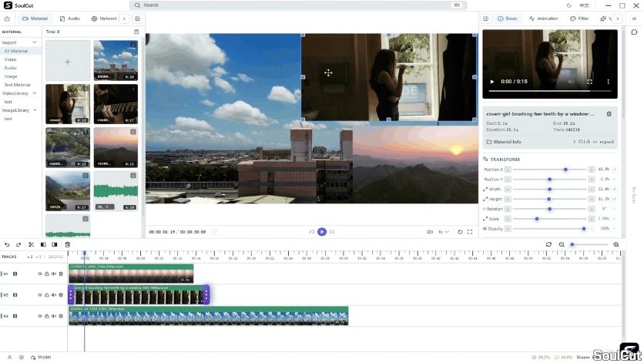Zoom in the timeline
Viewport: 644px width, 363px height.
tap(616, 244)
